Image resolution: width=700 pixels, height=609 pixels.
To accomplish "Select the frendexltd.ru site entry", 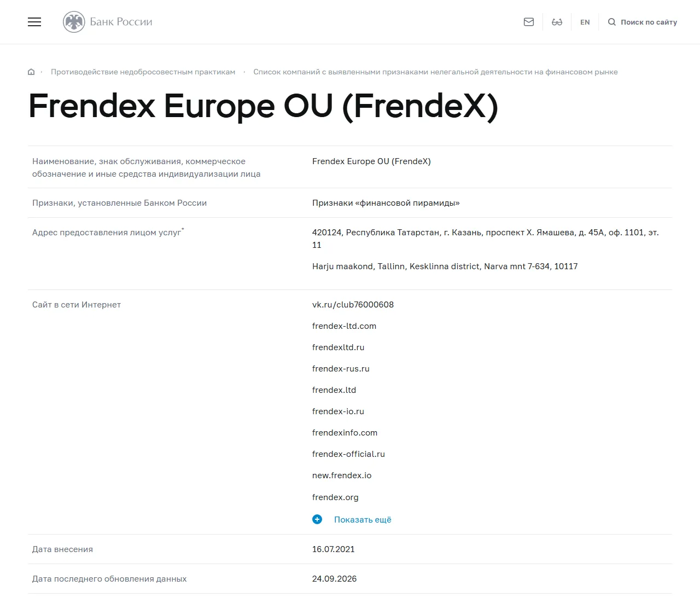I will [338, 347].
